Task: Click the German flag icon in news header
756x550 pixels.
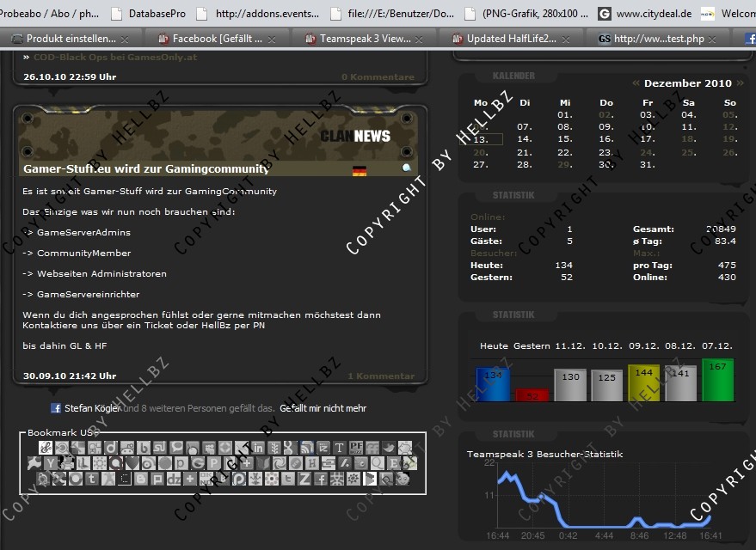Action: point(360,170)
